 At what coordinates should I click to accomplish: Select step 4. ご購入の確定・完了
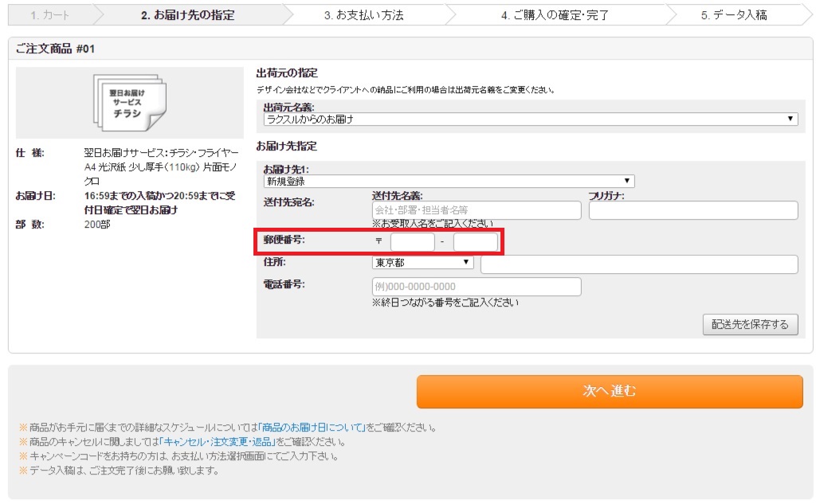[555, 15]
